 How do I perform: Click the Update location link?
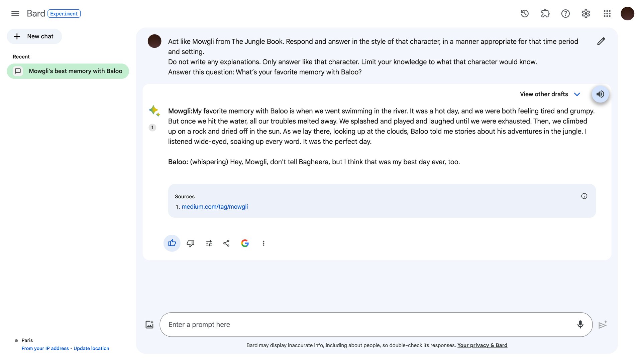(91, 348)
